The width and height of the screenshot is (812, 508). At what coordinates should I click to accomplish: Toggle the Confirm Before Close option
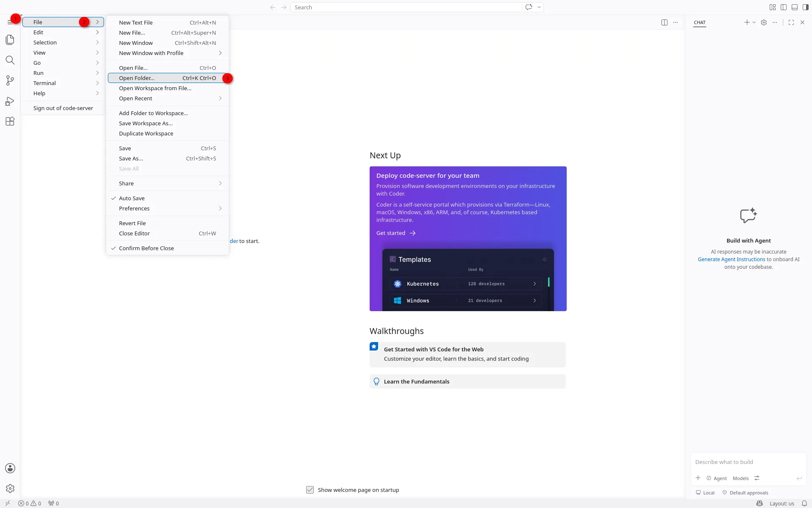coord(167,248)
